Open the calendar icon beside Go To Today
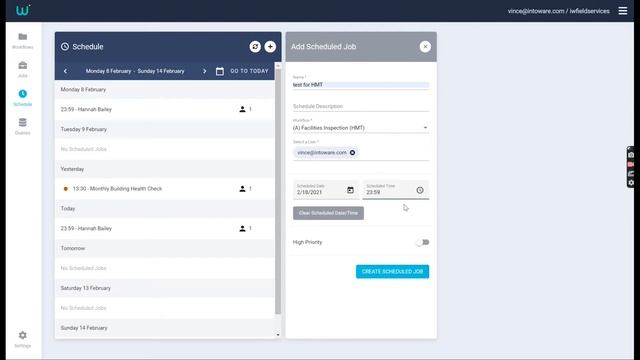The height and width of the screenshot is (360, 640). coord(220,71)
